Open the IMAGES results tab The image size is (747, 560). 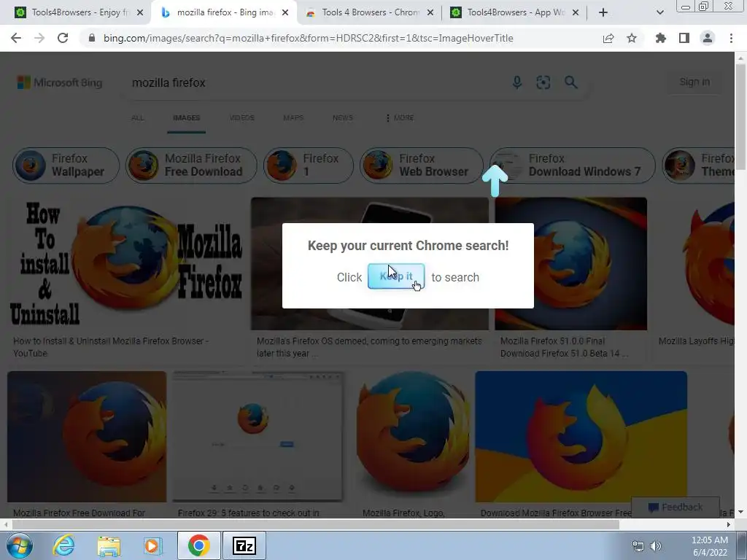click(186, 117)
